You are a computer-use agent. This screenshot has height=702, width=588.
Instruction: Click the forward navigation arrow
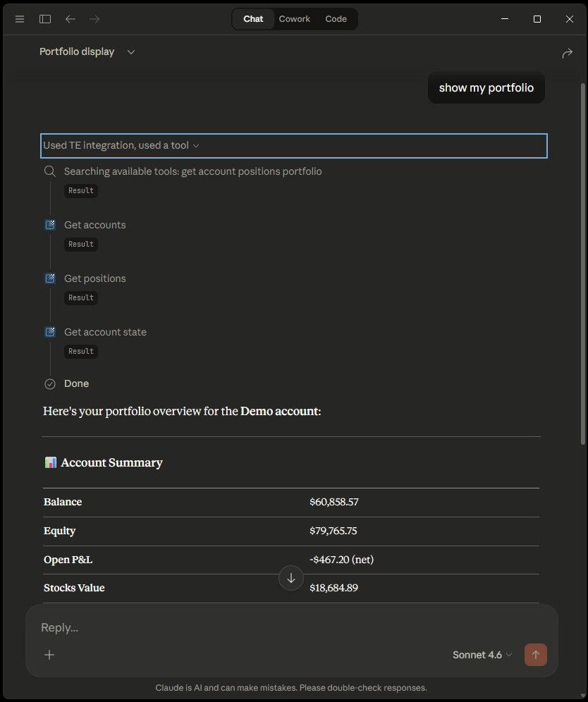tap(94, 19)
